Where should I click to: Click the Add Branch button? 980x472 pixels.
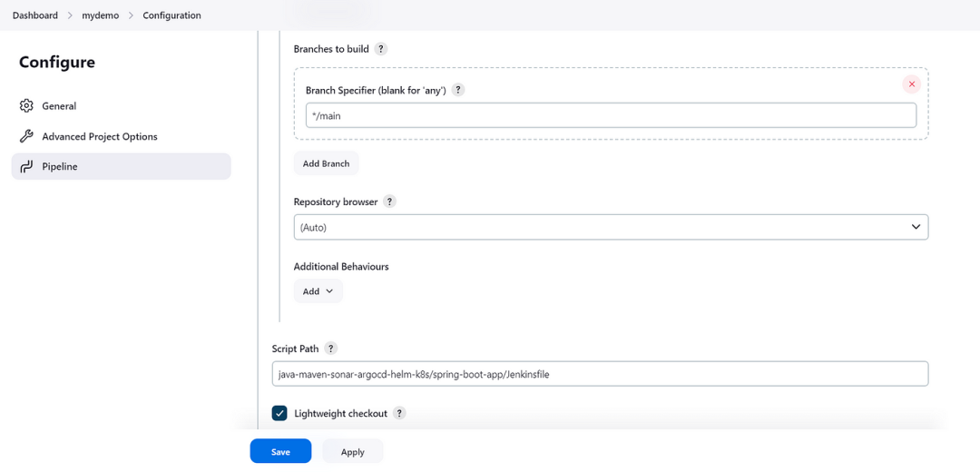tap(327, 163)
